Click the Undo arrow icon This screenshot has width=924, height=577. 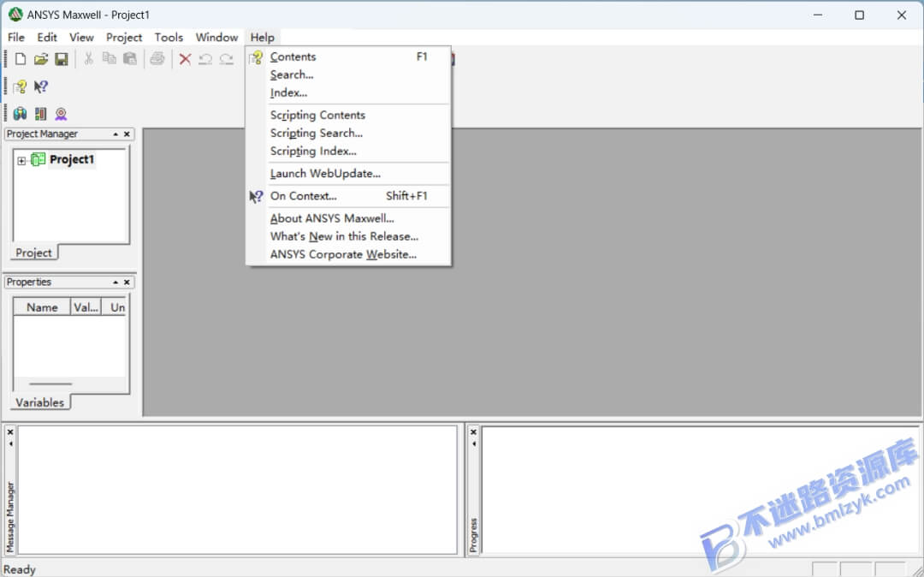click(205, 59)
